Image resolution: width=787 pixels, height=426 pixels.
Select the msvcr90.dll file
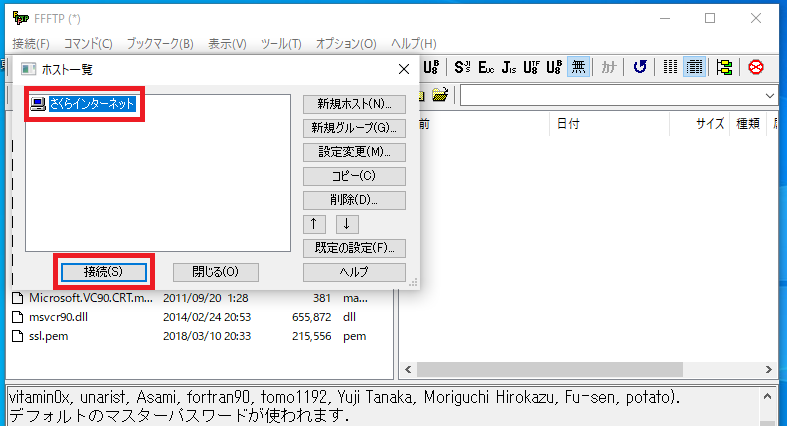[58, 317]
